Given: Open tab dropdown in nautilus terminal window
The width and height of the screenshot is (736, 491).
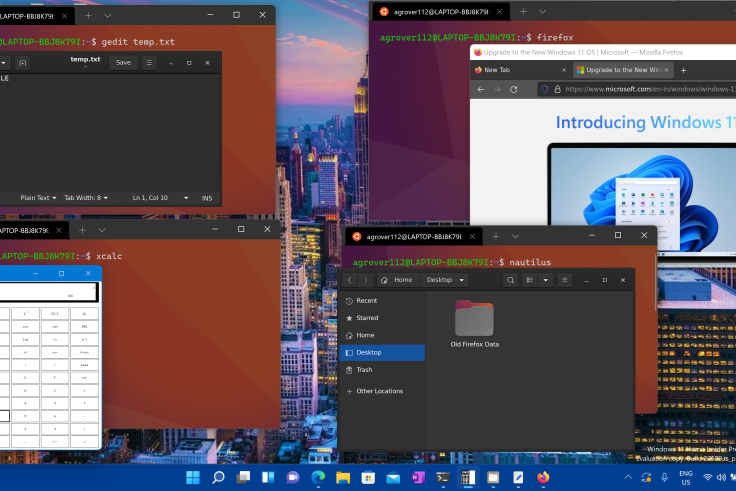Looking at the screenshot, I should point(515,236).
